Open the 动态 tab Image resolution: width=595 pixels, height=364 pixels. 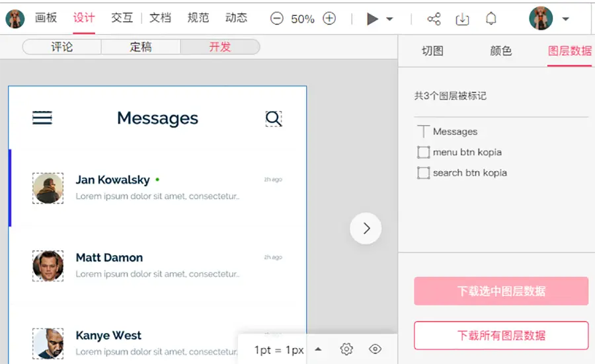pos(236,18)
